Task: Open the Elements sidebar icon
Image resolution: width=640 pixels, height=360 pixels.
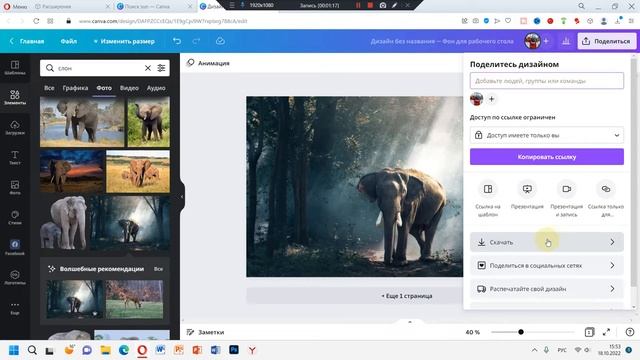Action: [15, 97]
